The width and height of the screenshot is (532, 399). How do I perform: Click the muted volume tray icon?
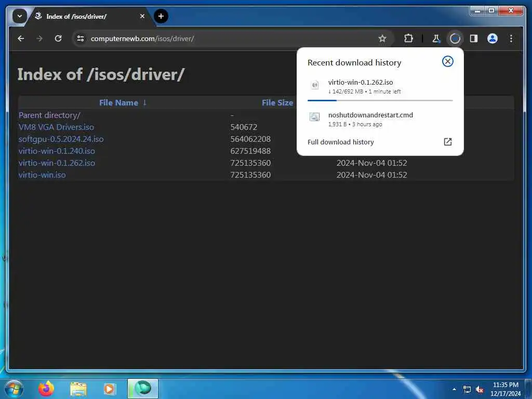(480, 390)
